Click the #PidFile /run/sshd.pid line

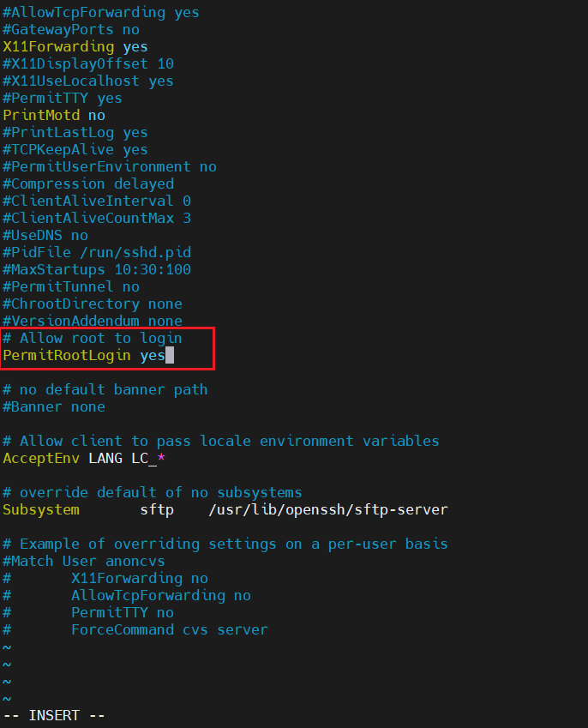(x=97, y=253)
